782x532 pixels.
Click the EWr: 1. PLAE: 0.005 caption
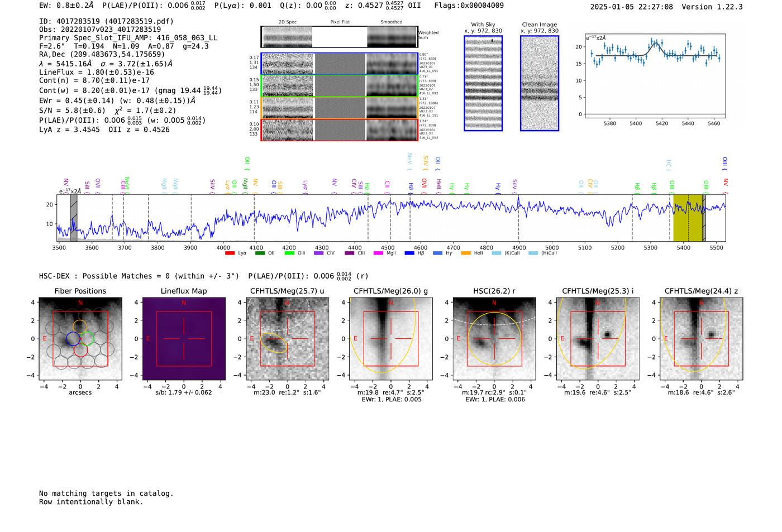click(x=391, y=400)
